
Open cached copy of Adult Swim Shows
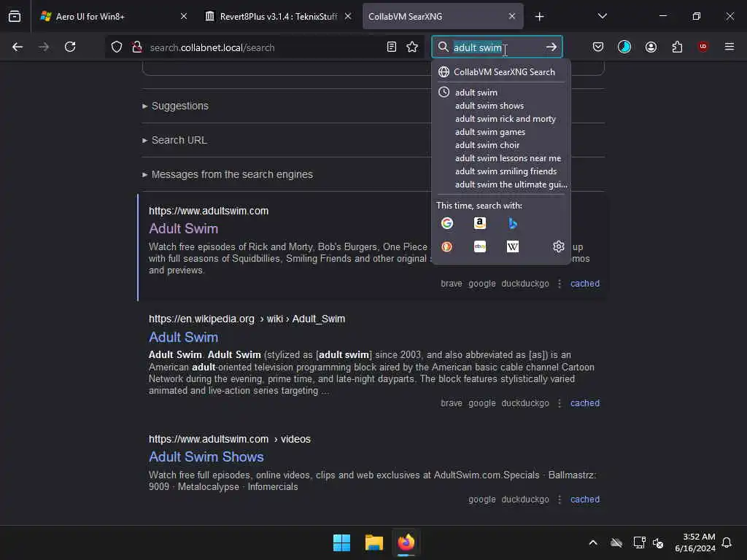coord(585,499)
